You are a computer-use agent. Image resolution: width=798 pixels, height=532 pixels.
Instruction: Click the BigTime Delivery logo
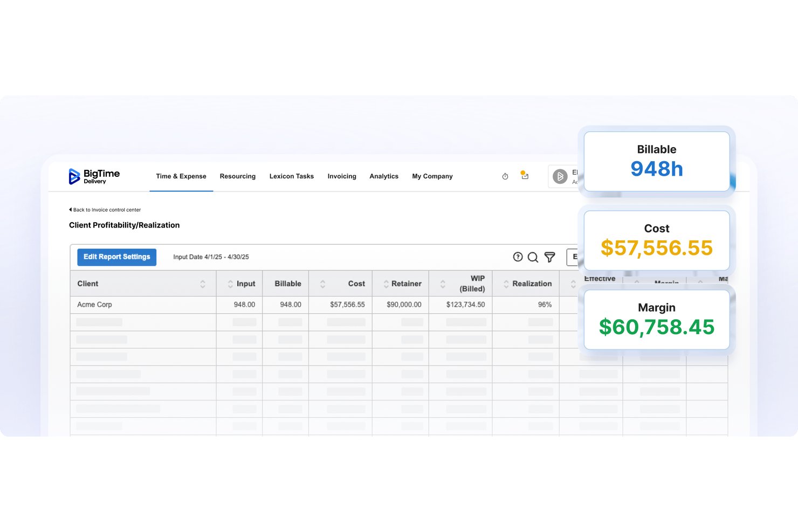click(x=94, y=176)
